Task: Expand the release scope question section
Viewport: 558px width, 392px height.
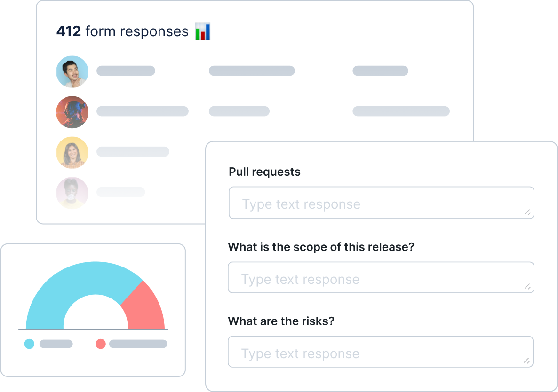Action: (320, 247)
